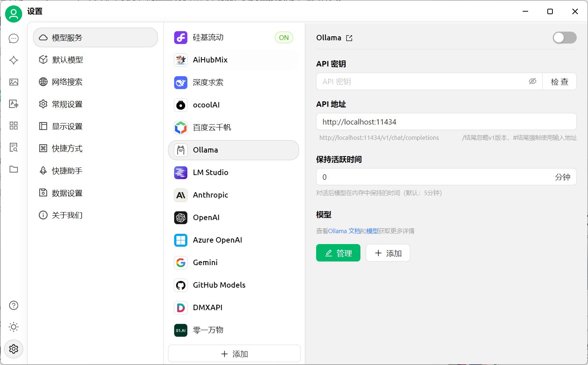
Task: Open 常规设置 settings section
Action: (x=95, y=104)
